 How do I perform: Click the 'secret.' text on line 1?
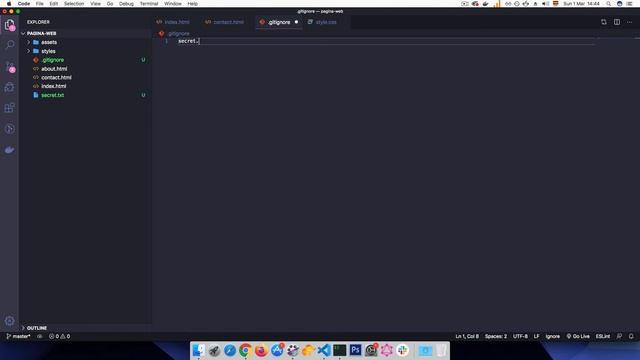(188, 41)
